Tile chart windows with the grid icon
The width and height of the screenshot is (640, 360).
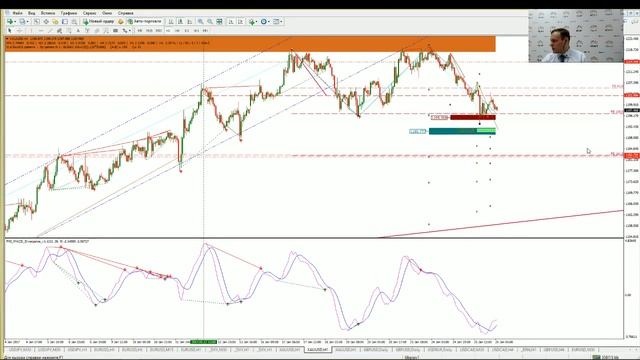pos(219,21)
